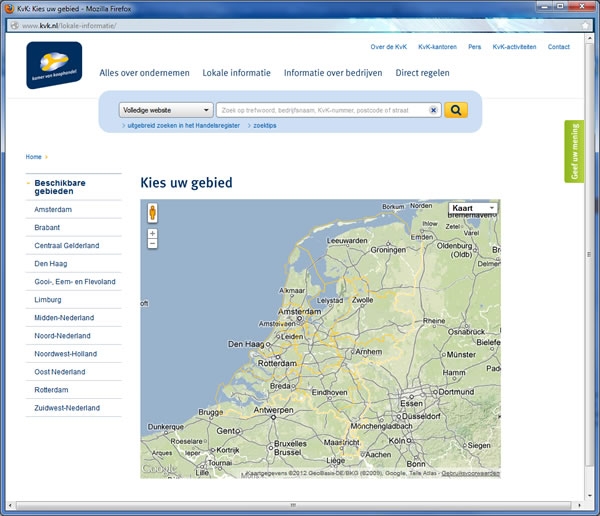This screenshot has height=516, width=600.
Task: Click the Firefox icon in title bar
Action: (x=8, y=7)
